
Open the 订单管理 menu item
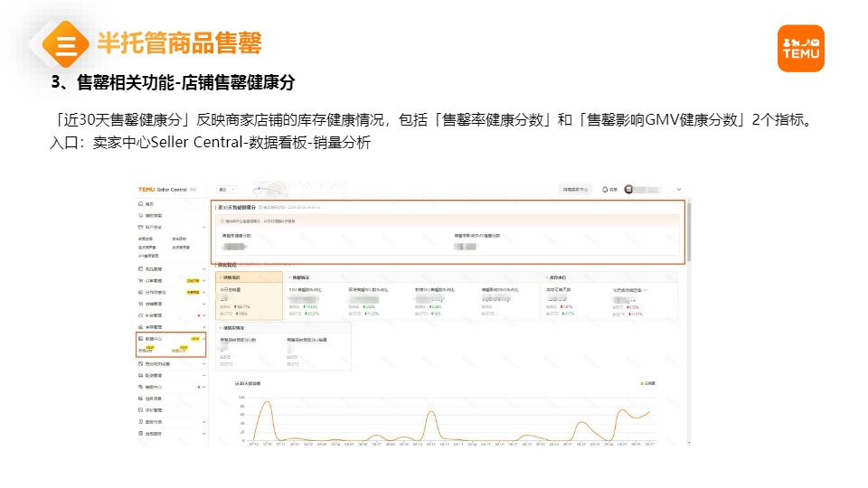tap(156, 280)
